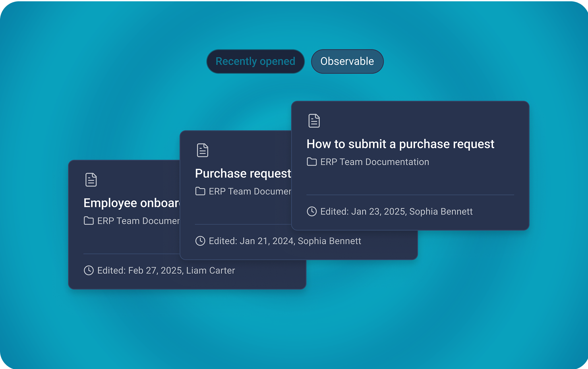Click Edited Jan 21, 2024, Sophia Bennett text
The height and width of the screenshot is (369, 588).
[x=285, y=241]
